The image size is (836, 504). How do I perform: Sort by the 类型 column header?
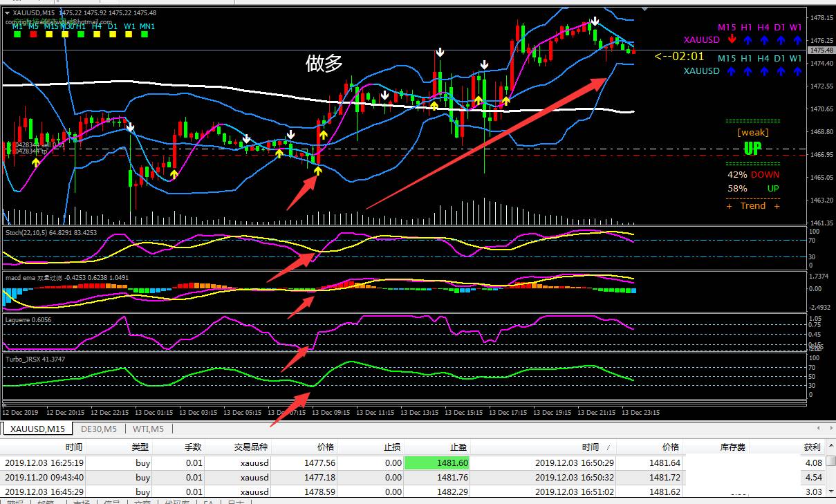click(x=140, y=447)
